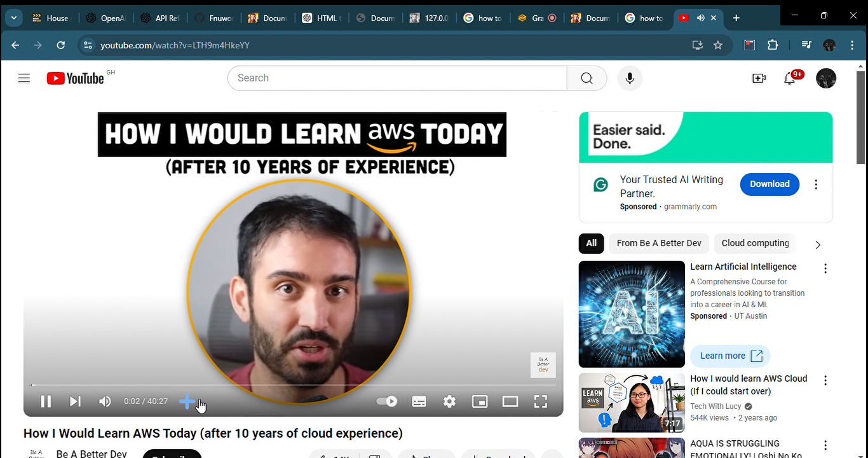
Task: Click the Be A Better Dev watermark in video
Action: pos(543,365)
